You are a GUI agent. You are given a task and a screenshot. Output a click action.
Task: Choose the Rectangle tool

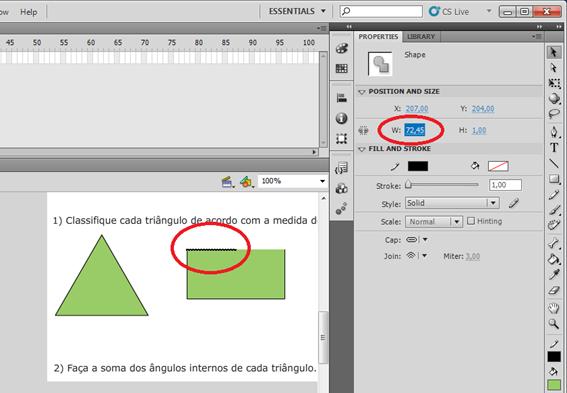pyautogui.click(x=554, y=179)
